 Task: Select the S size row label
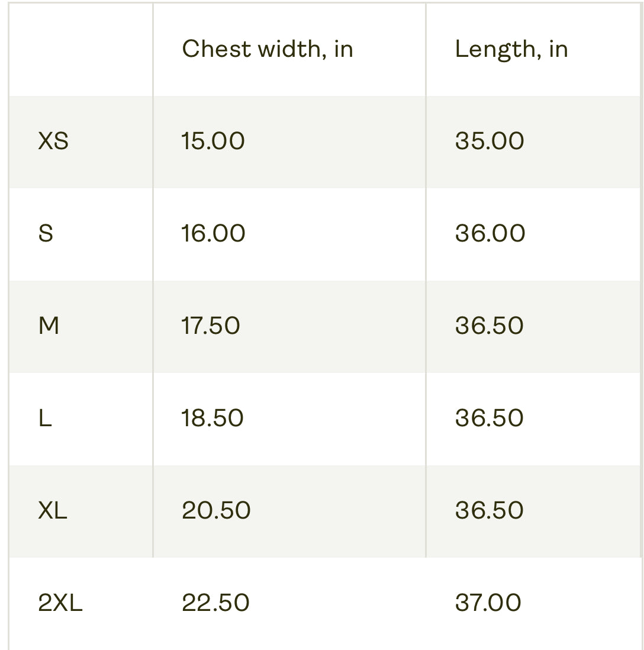coord(46,234)
